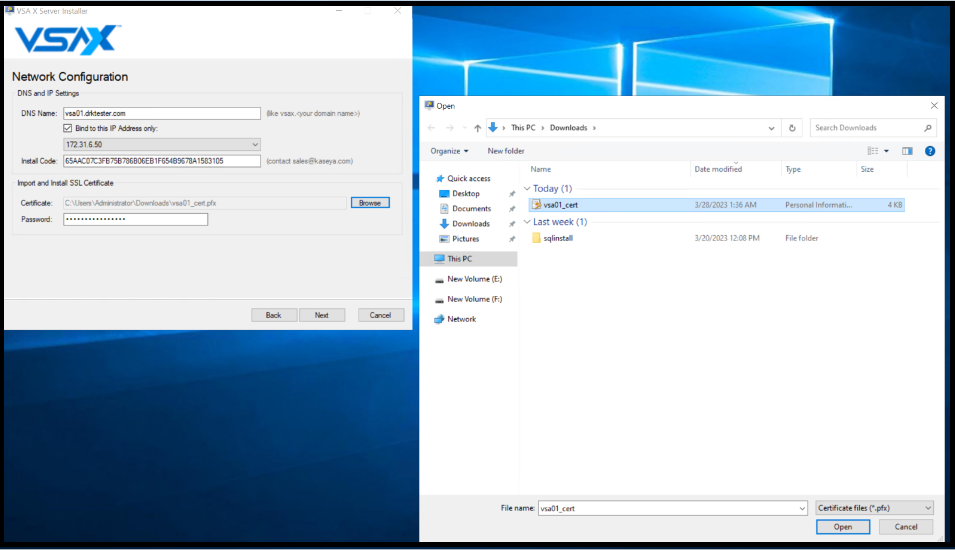The height and width of the screenshot is (550, 955).
Task: Click the Install Code input field
Action: coord(161,161)
